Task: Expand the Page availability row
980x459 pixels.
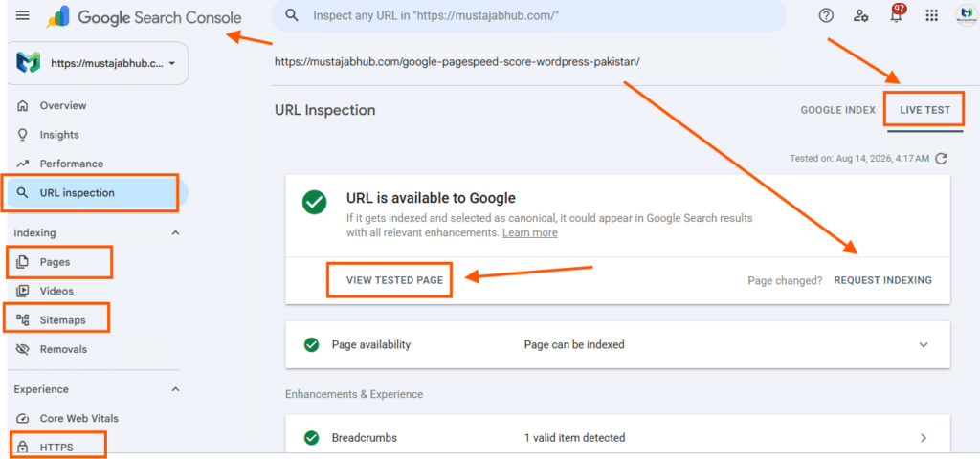Action: tap(924, 344)
